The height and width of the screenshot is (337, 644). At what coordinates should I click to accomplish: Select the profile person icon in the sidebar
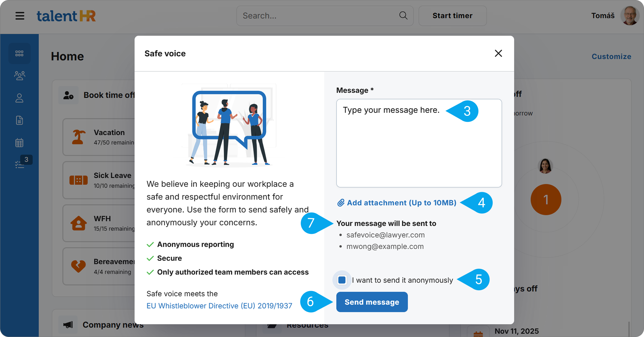click(19, 98)
